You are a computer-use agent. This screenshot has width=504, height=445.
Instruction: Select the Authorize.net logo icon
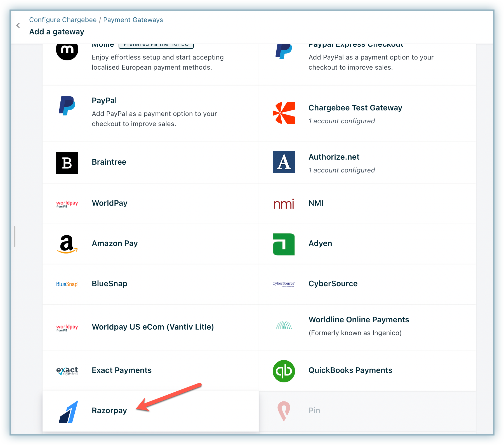click(284, 162)
